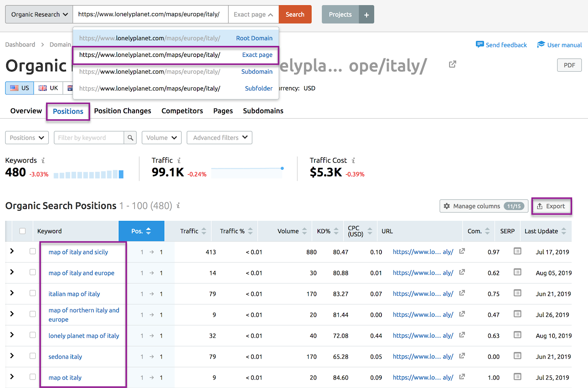The image size is (588, 388).
Task: Expand the italian map of italy row
Action: click(x=12, y=293)
